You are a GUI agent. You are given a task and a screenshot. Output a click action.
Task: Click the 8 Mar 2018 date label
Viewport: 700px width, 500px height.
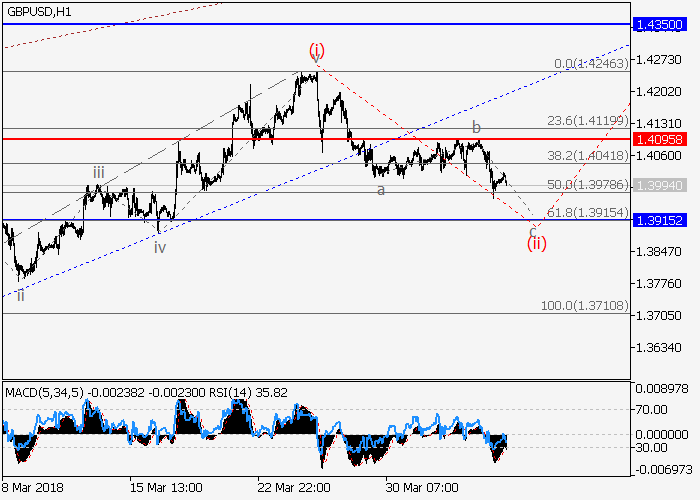click(x=33, y=488)
